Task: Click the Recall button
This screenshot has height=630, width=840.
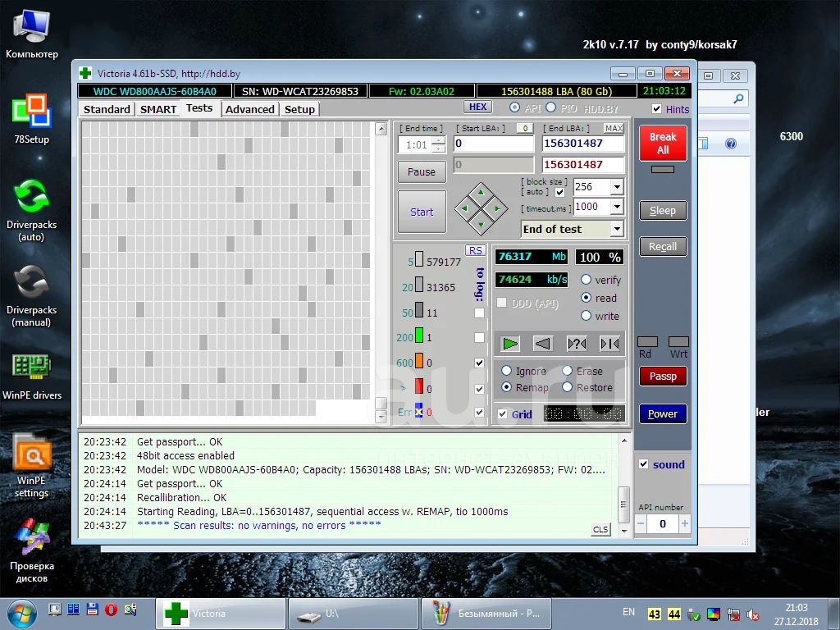Action: 663,246
